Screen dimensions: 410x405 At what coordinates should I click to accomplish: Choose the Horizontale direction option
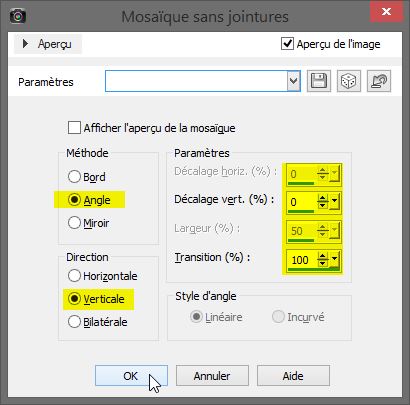coord(74,276)
